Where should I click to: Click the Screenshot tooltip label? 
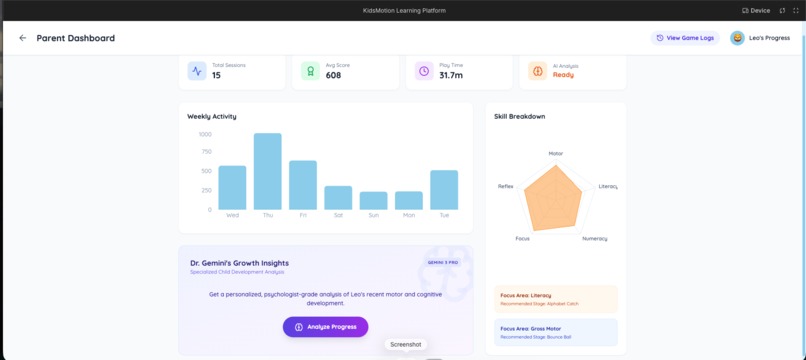406,345
